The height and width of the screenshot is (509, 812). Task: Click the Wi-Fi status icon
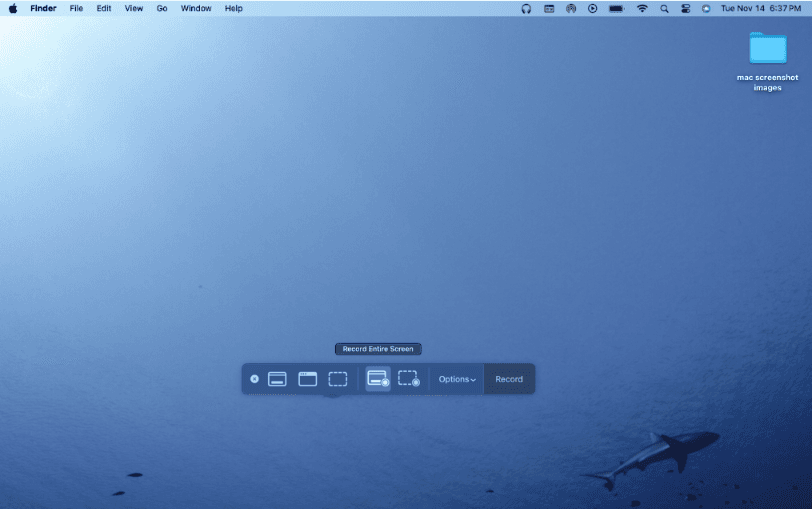click(x=642, y=8)
